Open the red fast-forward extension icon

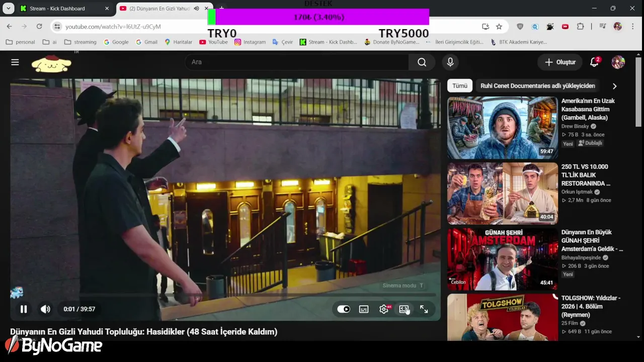pos(566,27)
